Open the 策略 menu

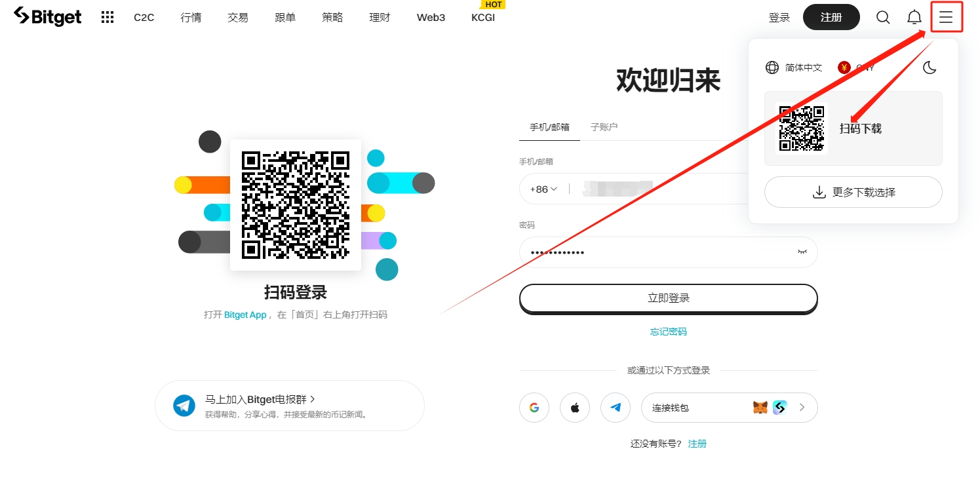tap(332, 18)
